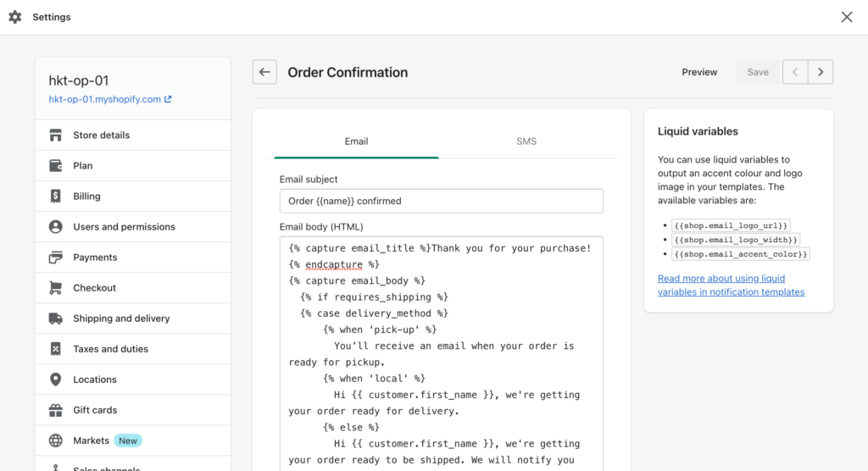Open Gift cards settings
Image resolution: width=868 pixels, height=471 pixels.
click(x=133, y=410)
